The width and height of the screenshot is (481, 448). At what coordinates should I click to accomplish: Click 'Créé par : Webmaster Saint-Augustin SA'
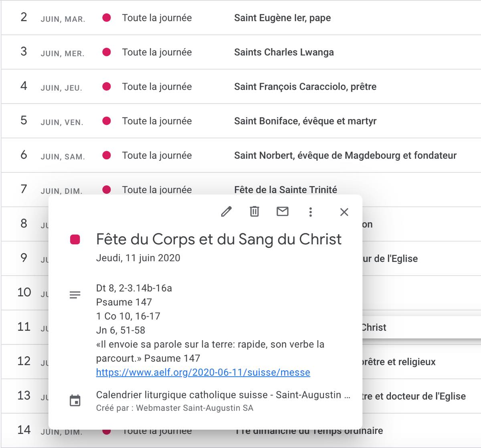pos(175,408)
